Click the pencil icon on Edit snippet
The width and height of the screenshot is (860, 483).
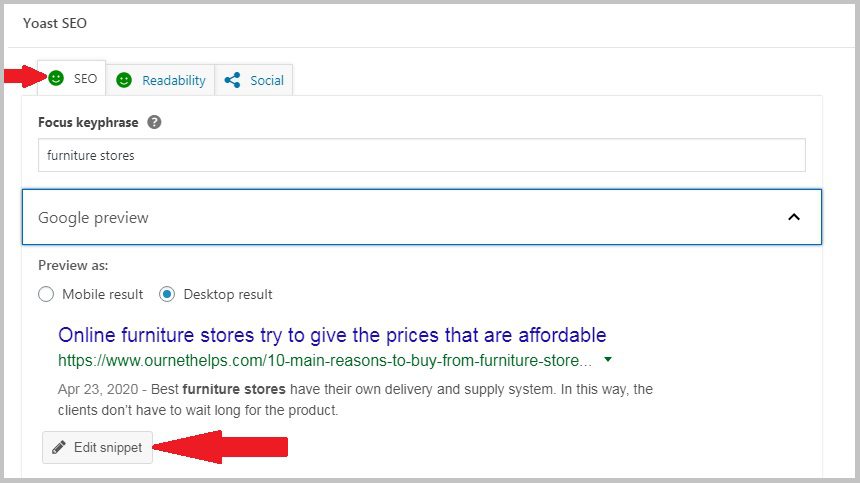[x=59, y=447]
